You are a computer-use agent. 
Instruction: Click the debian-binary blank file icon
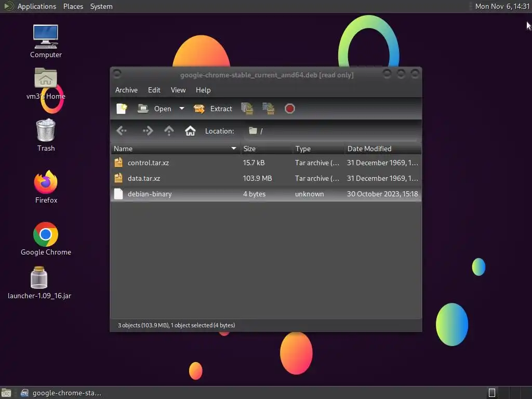(x=118, y=194)
